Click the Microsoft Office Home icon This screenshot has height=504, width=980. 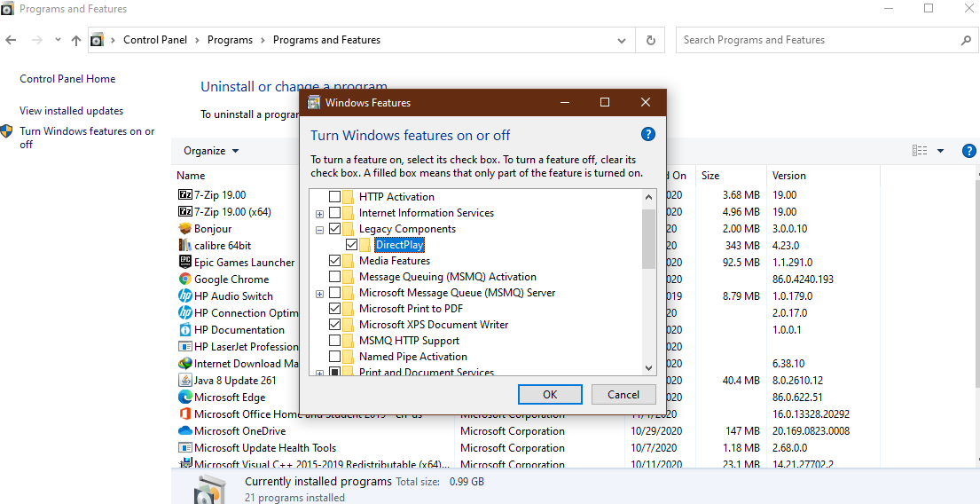pos(185,414)
